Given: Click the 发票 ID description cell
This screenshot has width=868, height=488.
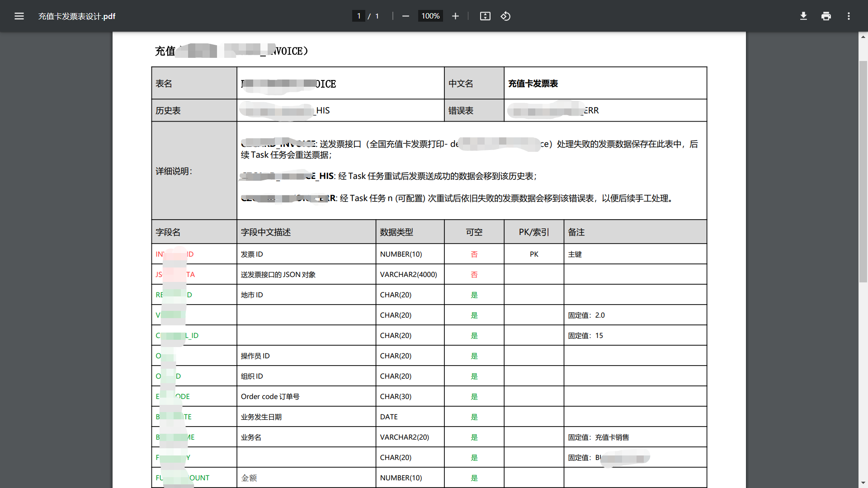Looking at the screenshot, I should click(x=307, y=254).
